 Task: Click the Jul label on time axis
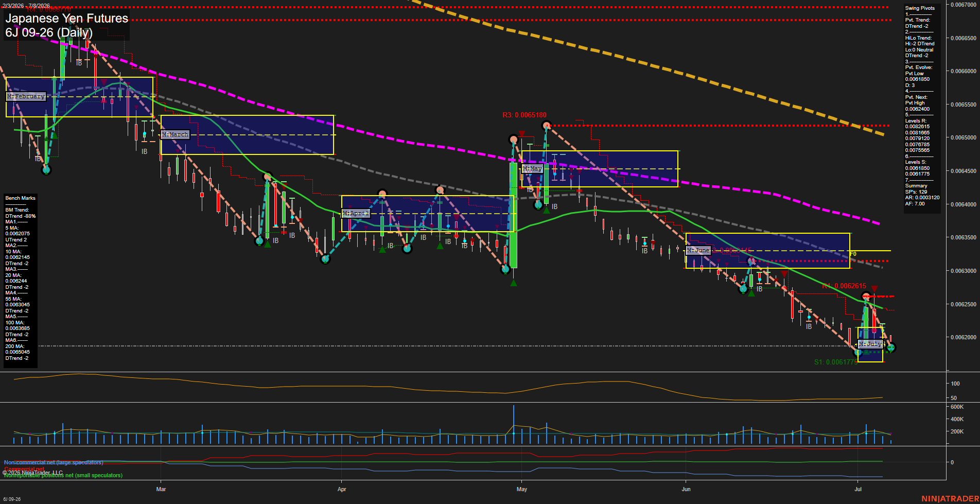click(x=858, y=490)
